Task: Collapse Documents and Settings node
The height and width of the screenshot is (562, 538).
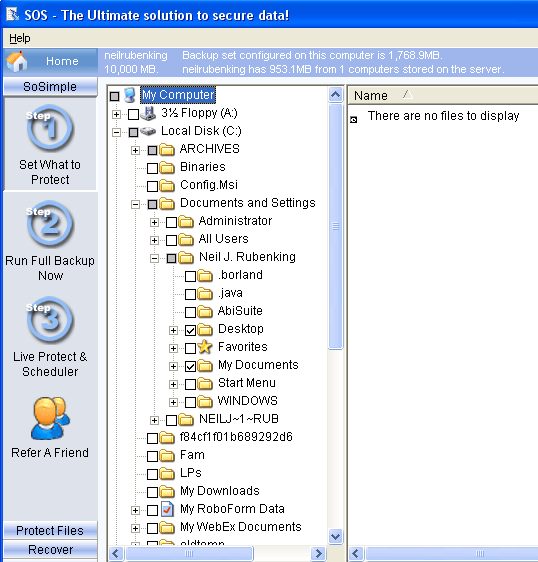Action: point(135,204)
